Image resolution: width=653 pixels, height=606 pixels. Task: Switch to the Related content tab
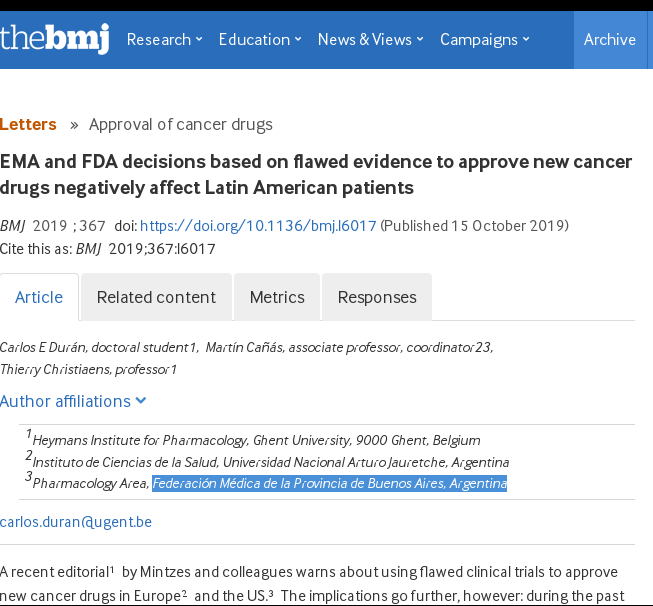coord(156,297)
